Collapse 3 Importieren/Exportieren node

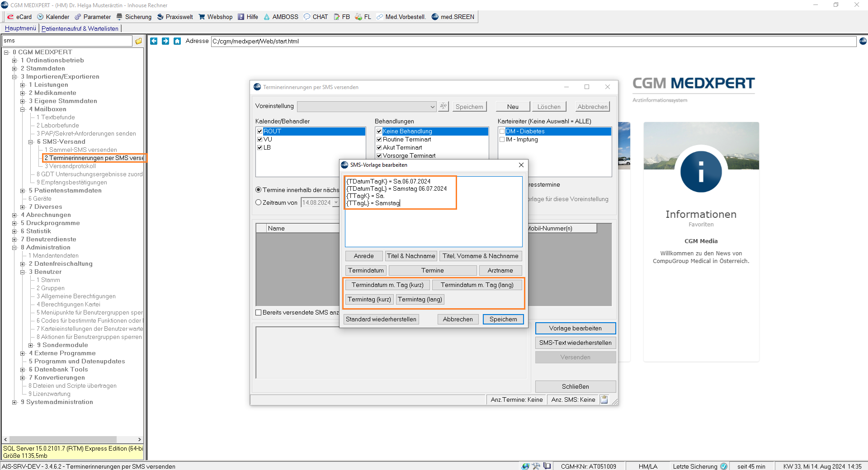pos(14,77)
